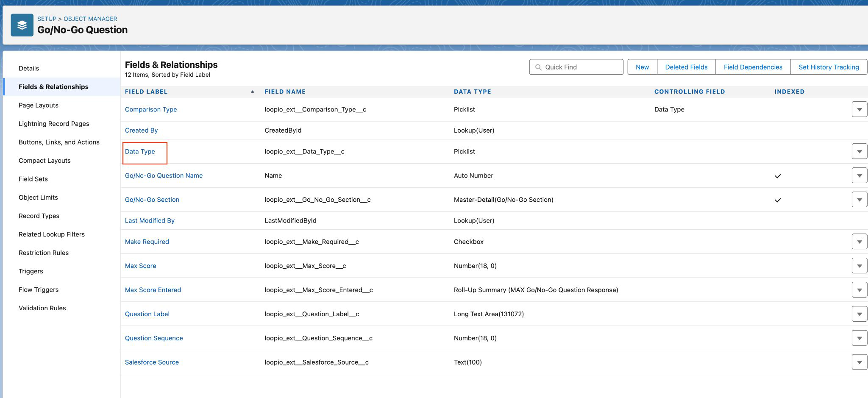868x398 pixels.
Task: Open the Go/No-Go Section row action dropdown
Action: 859,200
